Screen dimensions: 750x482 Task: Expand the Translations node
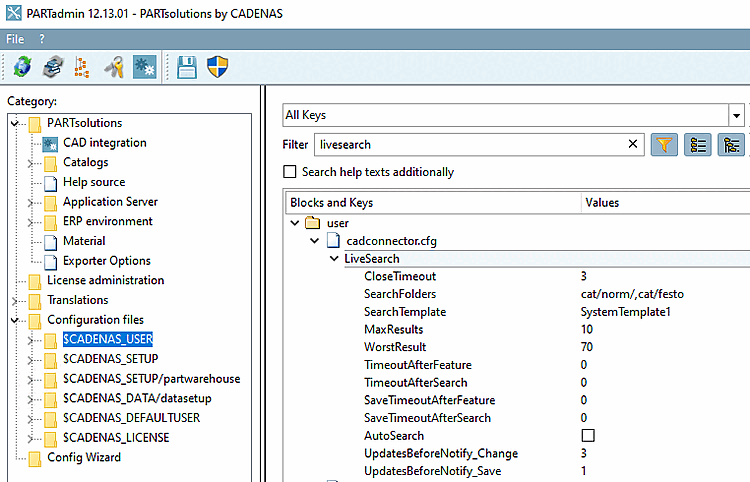point(14,301)
